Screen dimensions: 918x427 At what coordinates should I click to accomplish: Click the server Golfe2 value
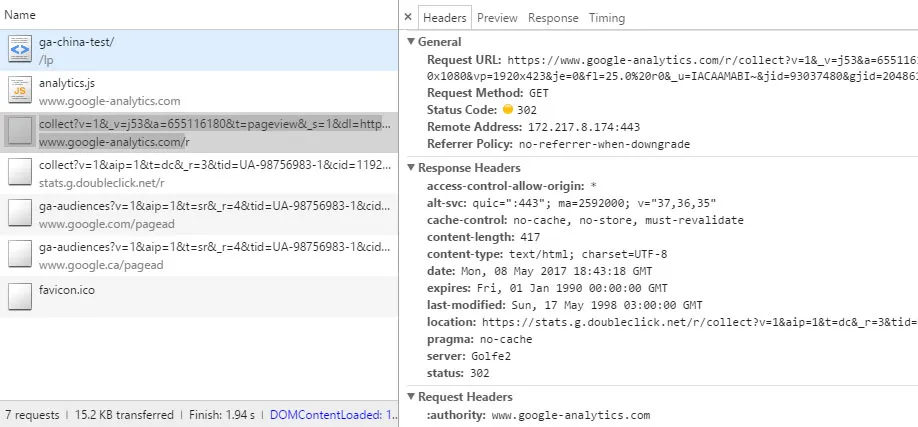click(x=491, y=356)
